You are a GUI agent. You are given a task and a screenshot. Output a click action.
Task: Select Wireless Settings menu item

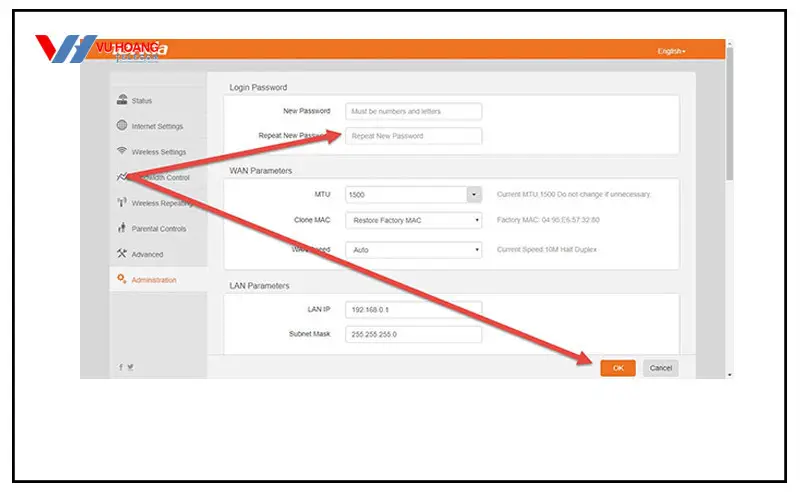point(159,152)
